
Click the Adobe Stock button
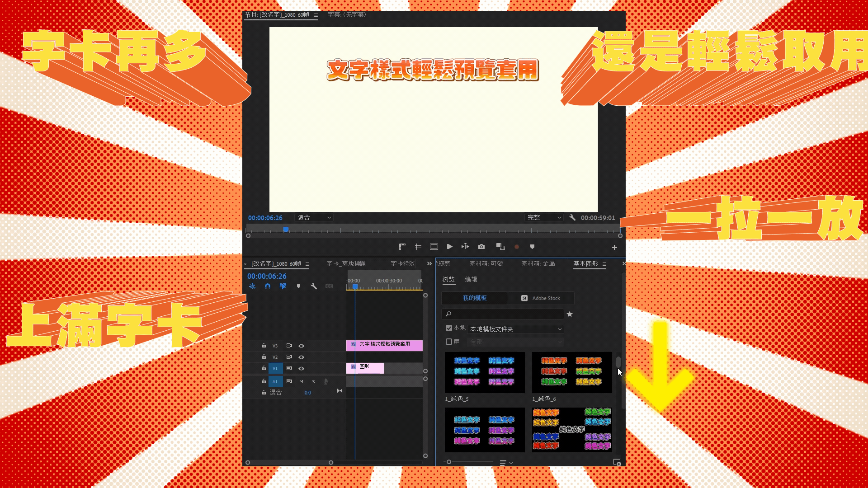click(x=541, y=298)
